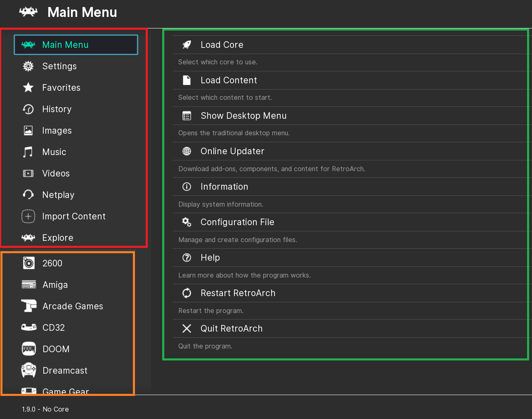Select Main Menu in the sidebar

(76, 45)
